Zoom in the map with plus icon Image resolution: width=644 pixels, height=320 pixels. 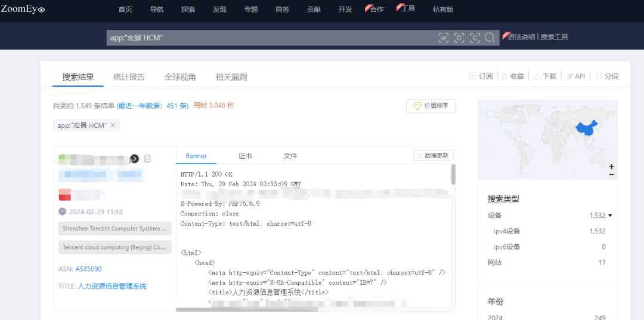(612, 167)
